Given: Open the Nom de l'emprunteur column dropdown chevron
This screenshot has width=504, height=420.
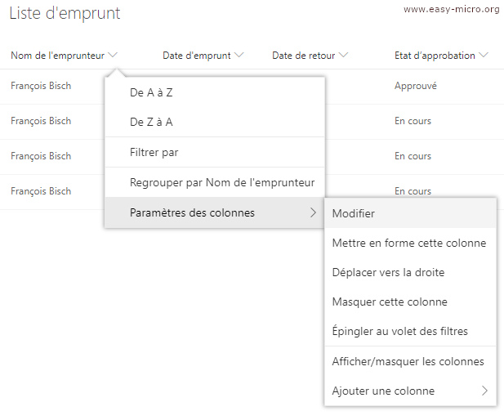Looking at the screenshot, I should tap(113, 55).
